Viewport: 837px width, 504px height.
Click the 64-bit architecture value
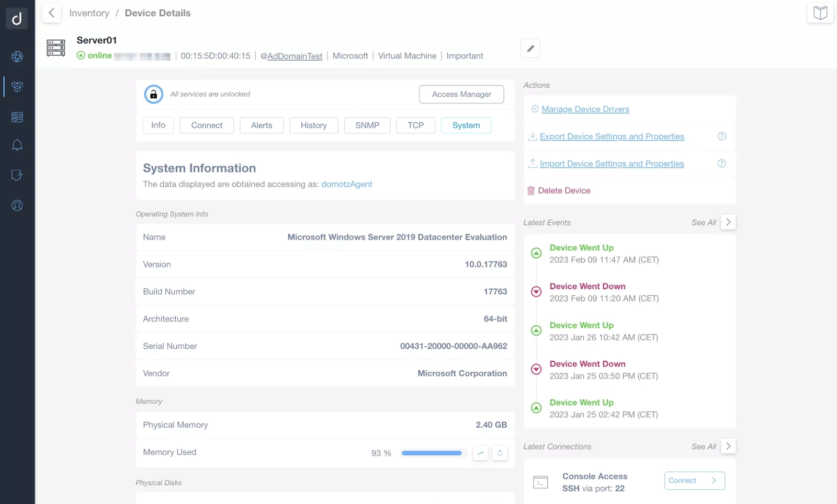click(x=495, y=319)
